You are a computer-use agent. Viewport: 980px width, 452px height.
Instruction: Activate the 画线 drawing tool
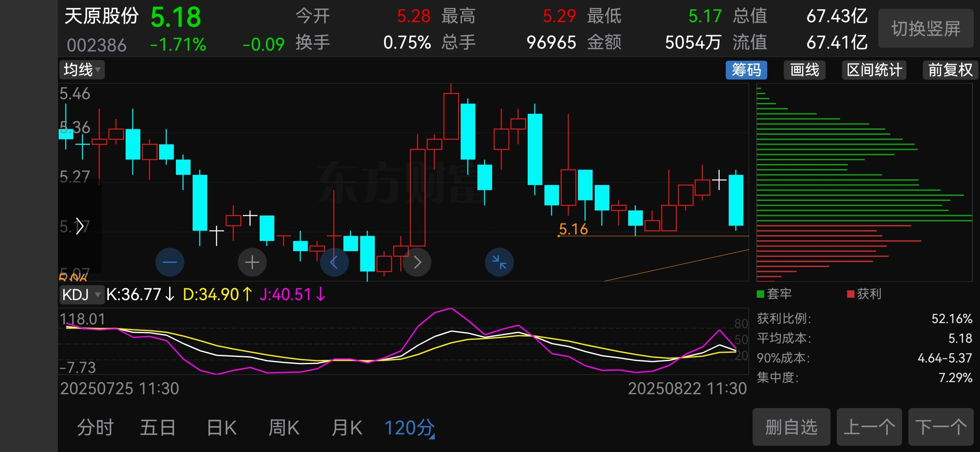coord(805,70)
